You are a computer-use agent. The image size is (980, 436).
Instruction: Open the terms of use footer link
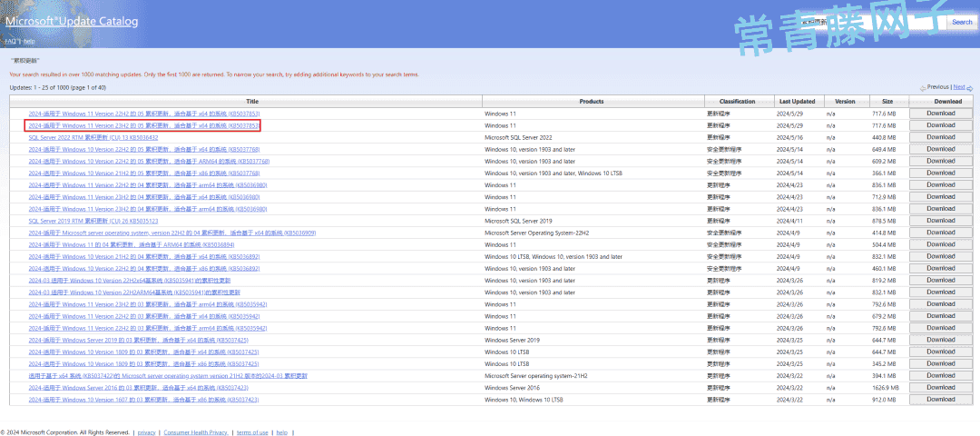252,432
